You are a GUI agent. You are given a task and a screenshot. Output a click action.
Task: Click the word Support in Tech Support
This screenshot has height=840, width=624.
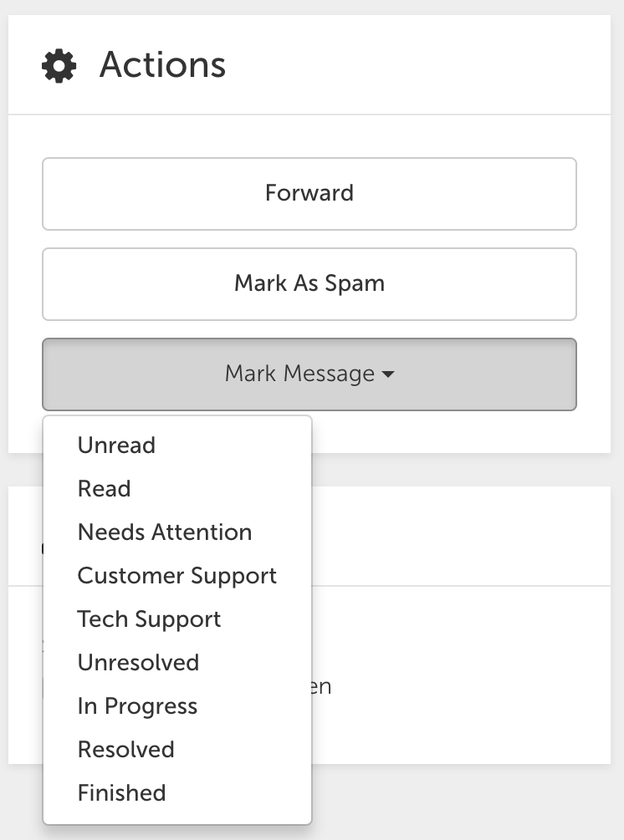tap(177, 620)
